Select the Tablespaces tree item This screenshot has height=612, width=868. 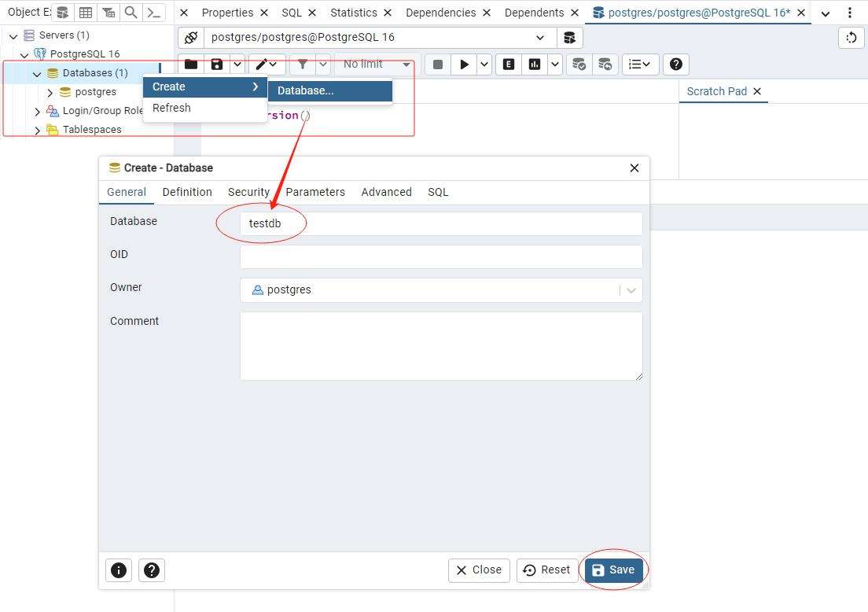coord(92,130)
